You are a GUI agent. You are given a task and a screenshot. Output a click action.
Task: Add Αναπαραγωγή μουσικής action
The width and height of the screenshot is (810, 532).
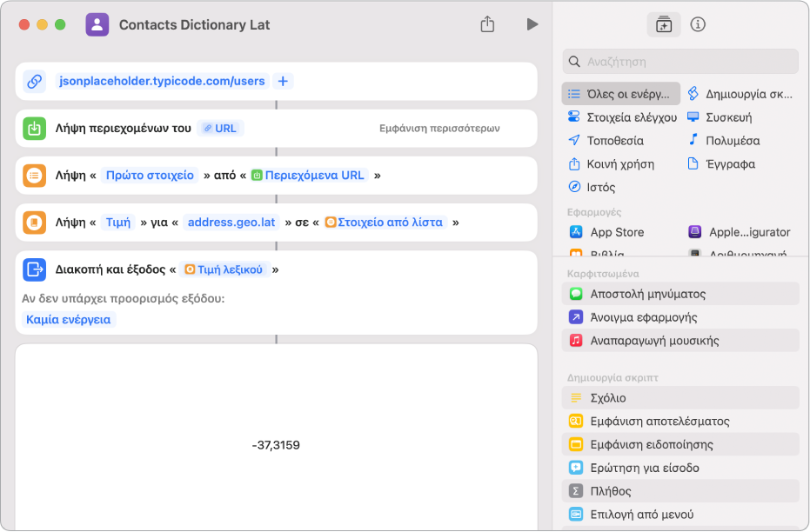(680, 341)
